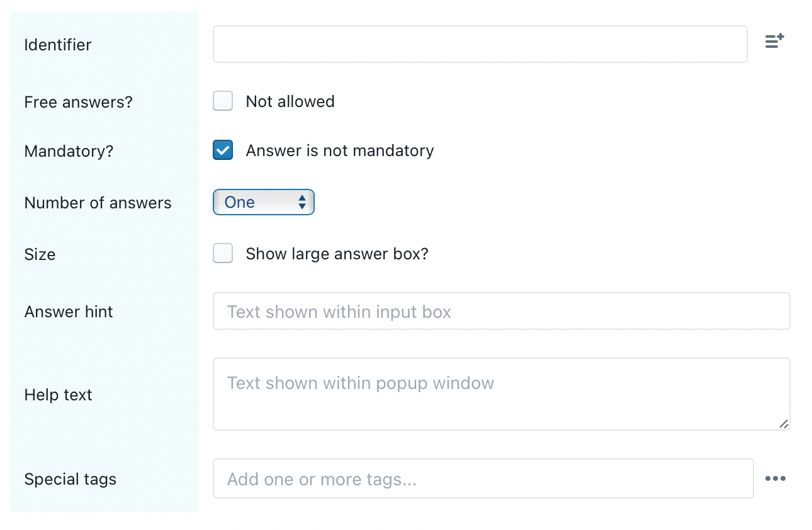
Task: Click the 'Show large answer box?' label
Action: click(x=337, y=254)
